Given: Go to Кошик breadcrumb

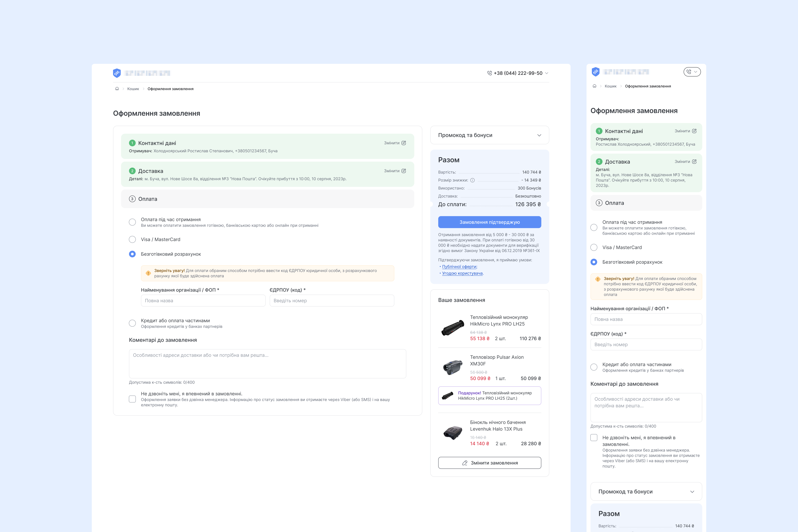Looking at the screenshot, I should click(x=133, y=89).
